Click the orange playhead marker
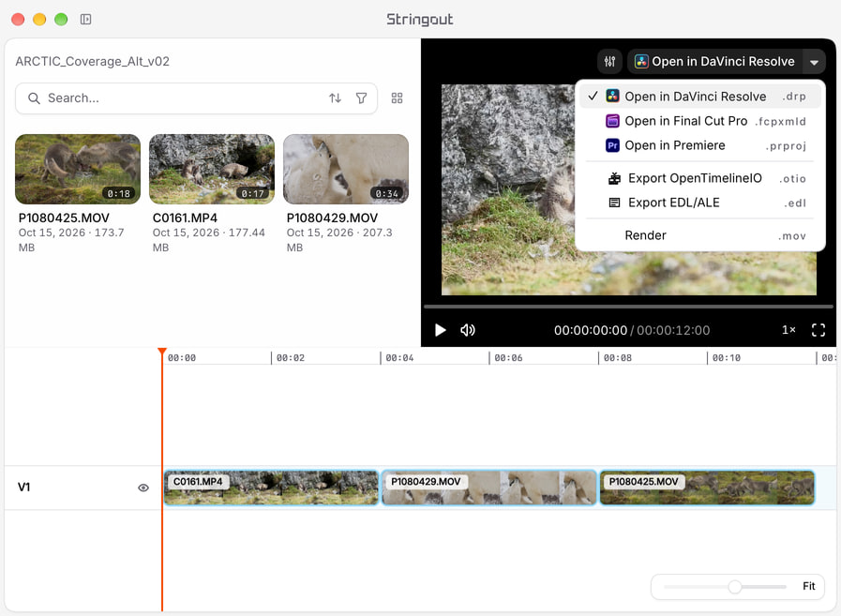Viewport: 841px width, 616px height. [162, 352]
